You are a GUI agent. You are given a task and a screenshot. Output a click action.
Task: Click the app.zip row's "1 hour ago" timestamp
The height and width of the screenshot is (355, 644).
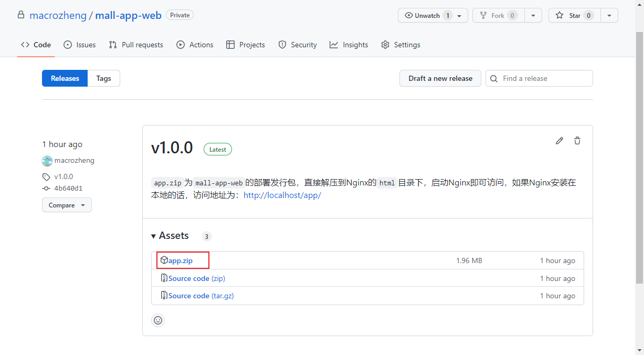557,260
